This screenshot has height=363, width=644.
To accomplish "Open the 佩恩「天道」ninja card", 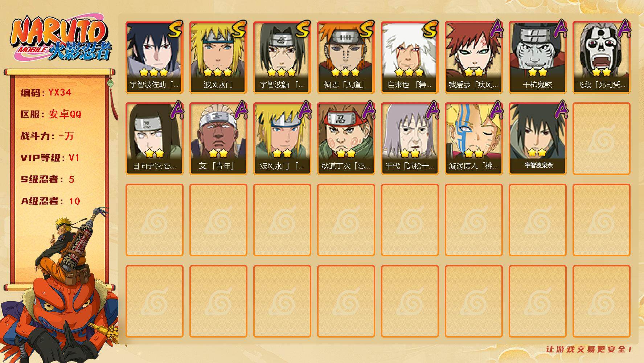I will [x=346, y=57].
